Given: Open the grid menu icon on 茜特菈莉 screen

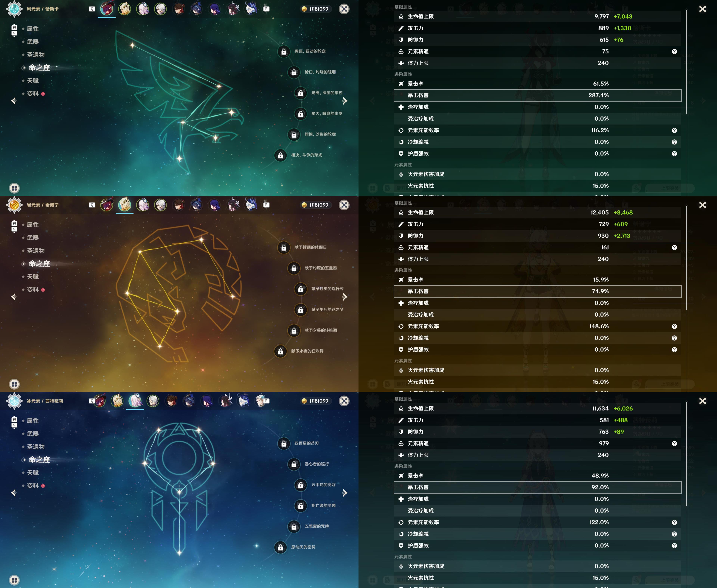Looking at the screenshot, I should [14, 580].
